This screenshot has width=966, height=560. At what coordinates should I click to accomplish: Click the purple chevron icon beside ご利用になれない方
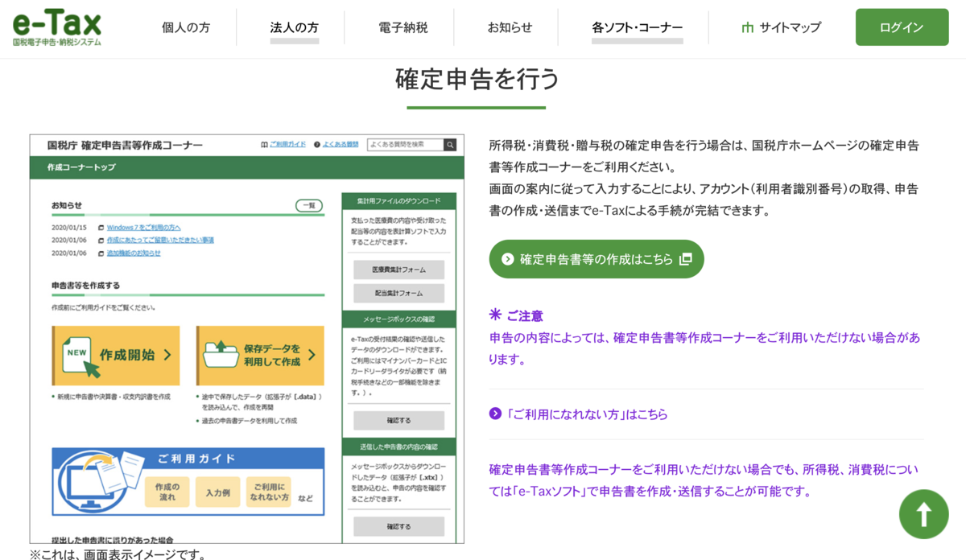point(496,414)
